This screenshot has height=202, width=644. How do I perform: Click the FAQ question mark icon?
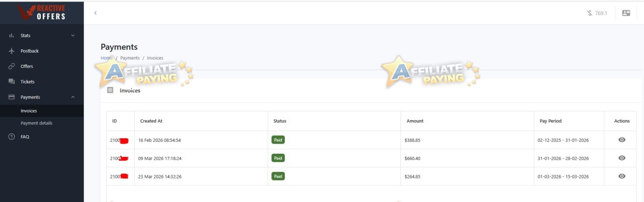point(12,137)
